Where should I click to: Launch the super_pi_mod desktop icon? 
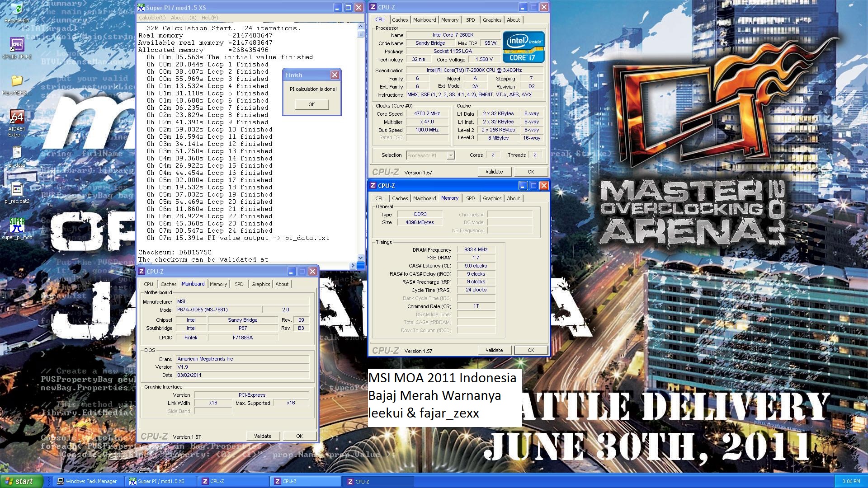17,225
